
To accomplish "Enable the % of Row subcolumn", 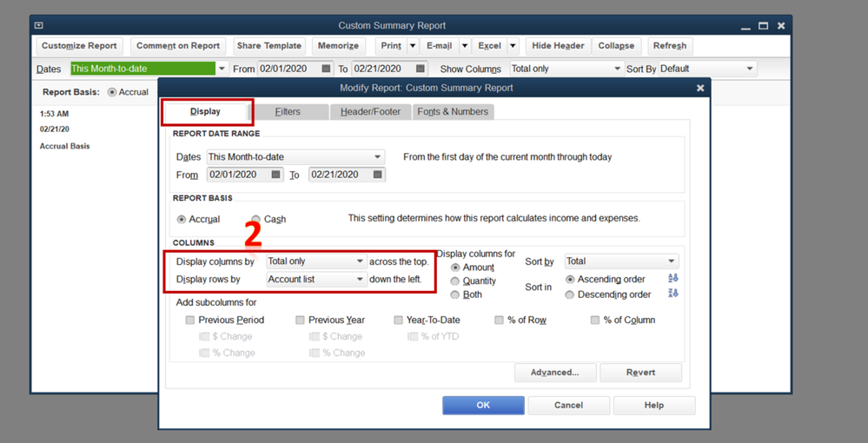I will pos(499,320).
